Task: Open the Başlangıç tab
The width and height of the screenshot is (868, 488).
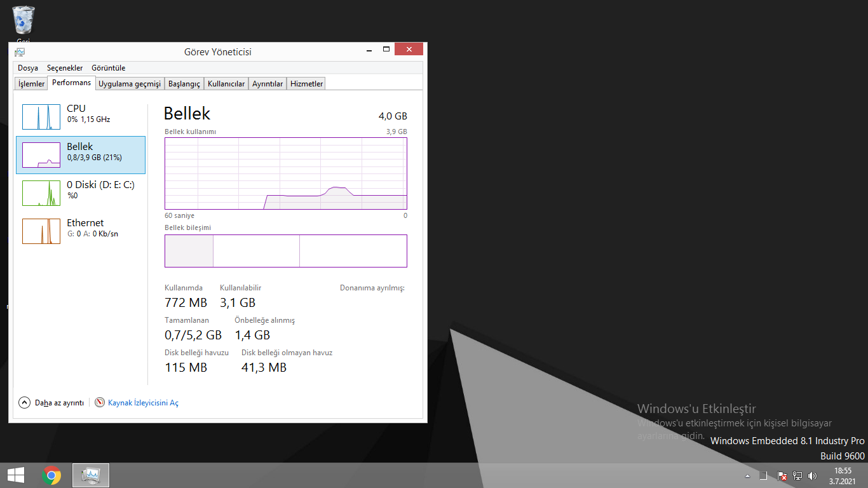Action: [184, 83]
